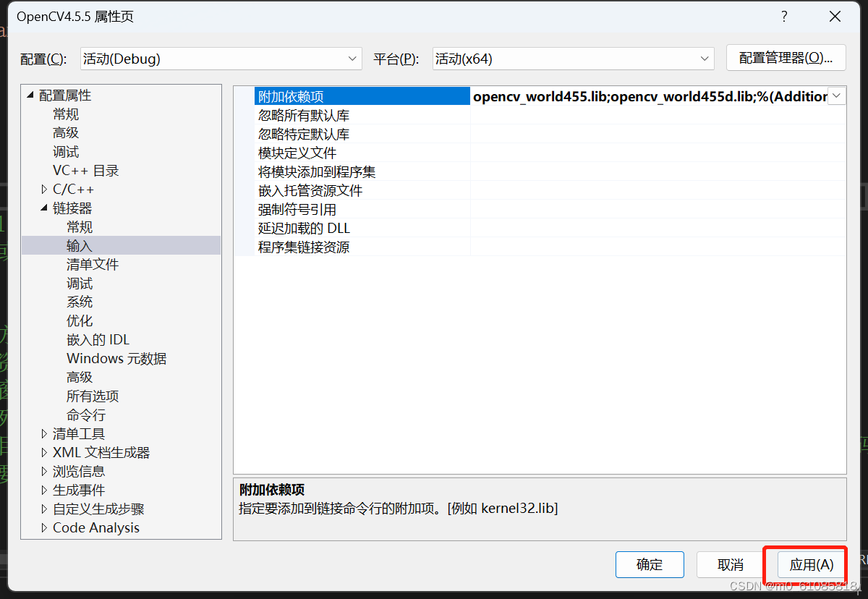The width and height of the screenshot is (868, 599).
Task: Open the 配置 dropdown showing 活动(Debug)
Action: (x=221, y=59)
